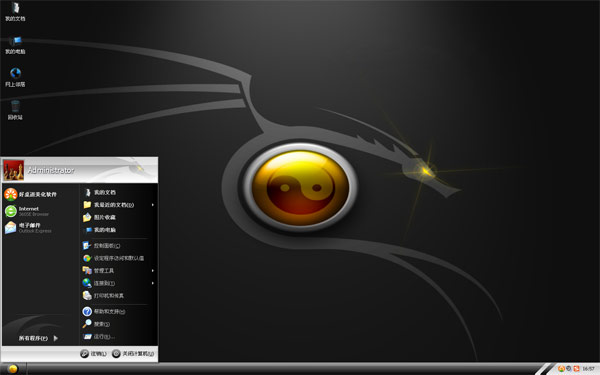This screenshot has height=375, width=600.
Task: Click the yellow Start orb on the taskbar
Action: click(13, 369)
